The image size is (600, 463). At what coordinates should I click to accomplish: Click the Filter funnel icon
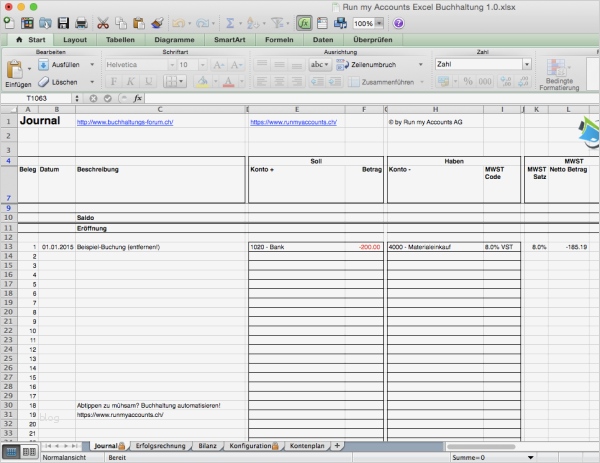[277, 23]
